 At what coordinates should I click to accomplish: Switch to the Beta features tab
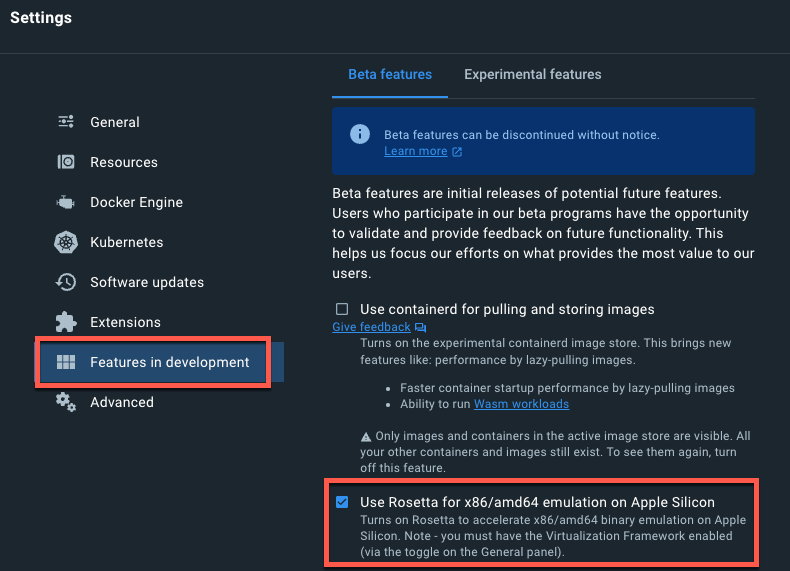(x=390, y=74)
